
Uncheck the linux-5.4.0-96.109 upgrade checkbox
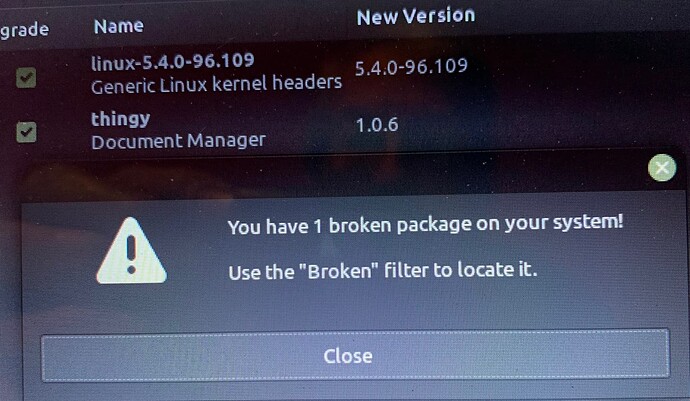(x=26, y=77)
